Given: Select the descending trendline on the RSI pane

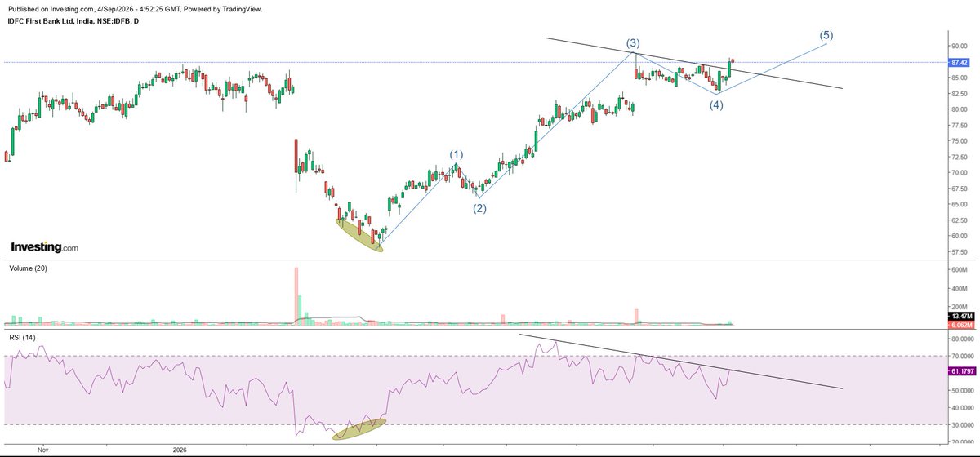Looking at the screenshot, I should pos(680,362).
